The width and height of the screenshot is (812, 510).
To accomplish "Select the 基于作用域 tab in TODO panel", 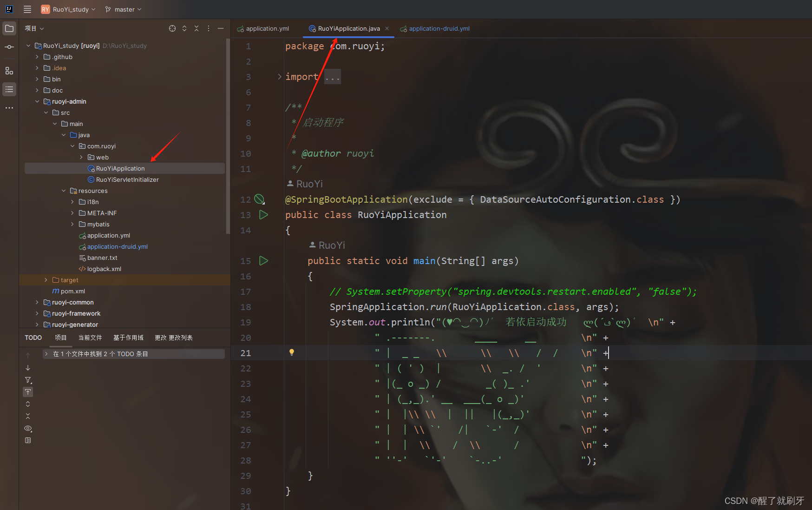I will pos(128,338).
